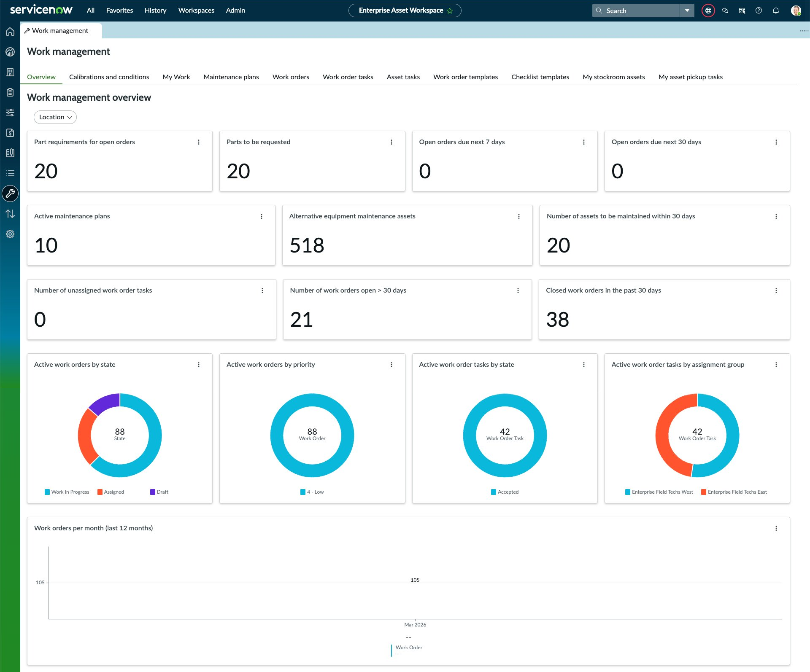Switch to the Work orders tab
Screen dimensions: 810x672
click(291, 77)
